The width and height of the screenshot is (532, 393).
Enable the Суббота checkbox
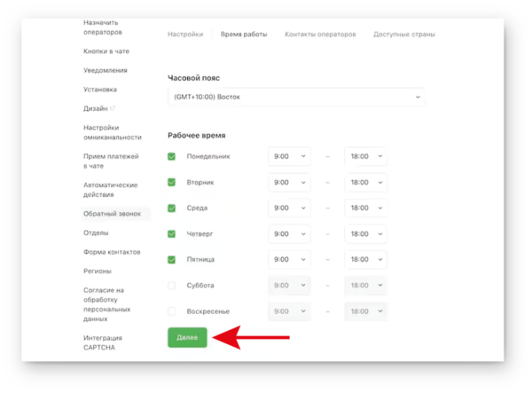(x=172, y=286)
